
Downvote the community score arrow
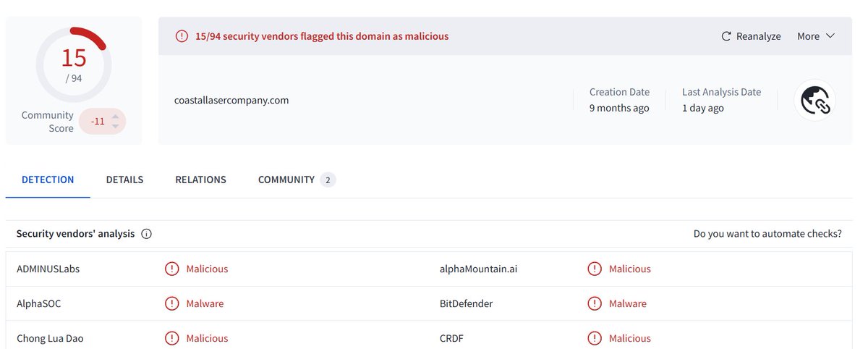pyautogui.click(x=115, y=127)
